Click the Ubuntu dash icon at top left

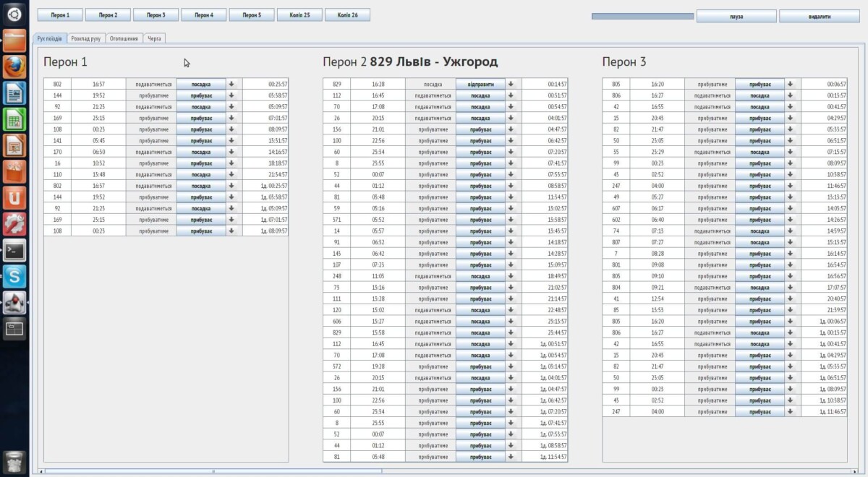pos(13,12)
